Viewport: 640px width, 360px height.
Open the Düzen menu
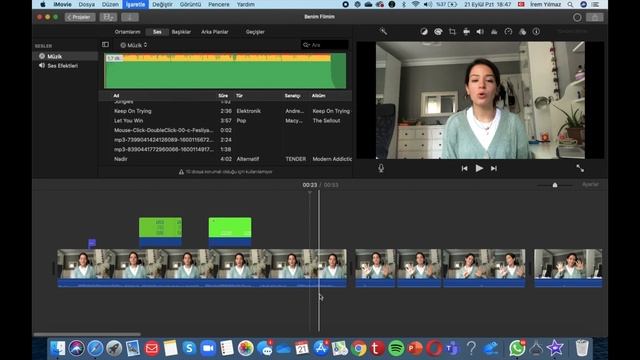click(110, 4)
